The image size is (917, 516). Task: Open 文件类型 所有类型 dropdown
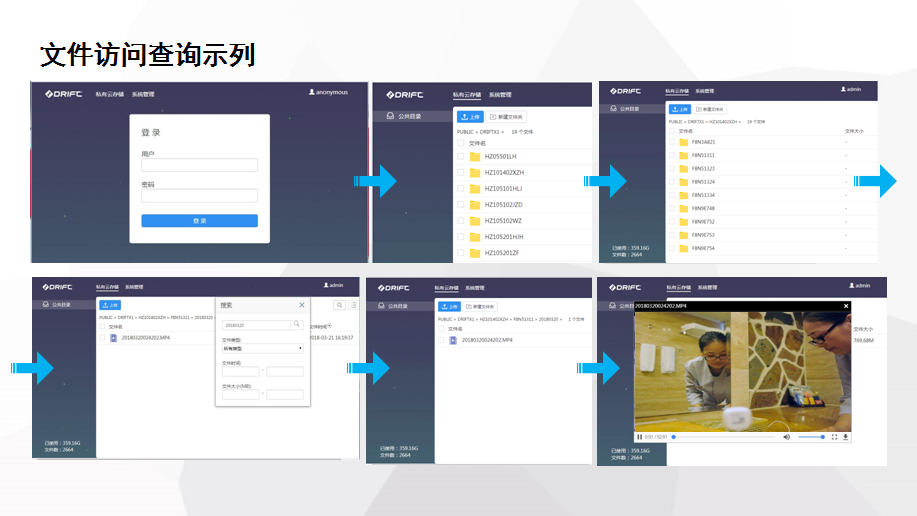point(263,348)
